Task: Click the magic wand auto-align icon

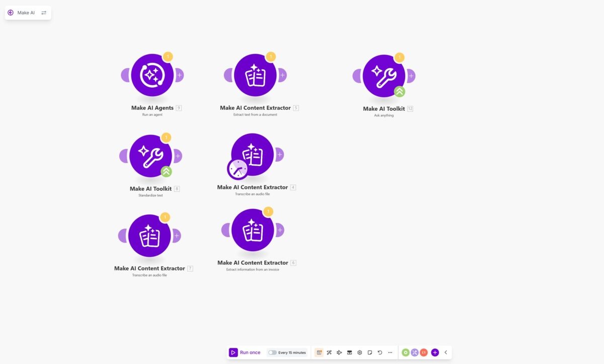Action: 329,352
